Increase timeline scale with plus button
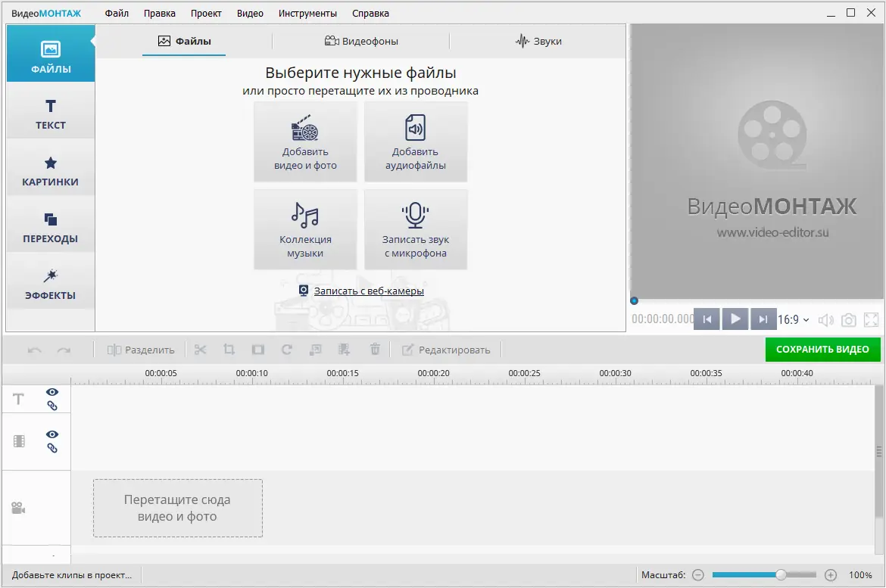 pos(831,575)
